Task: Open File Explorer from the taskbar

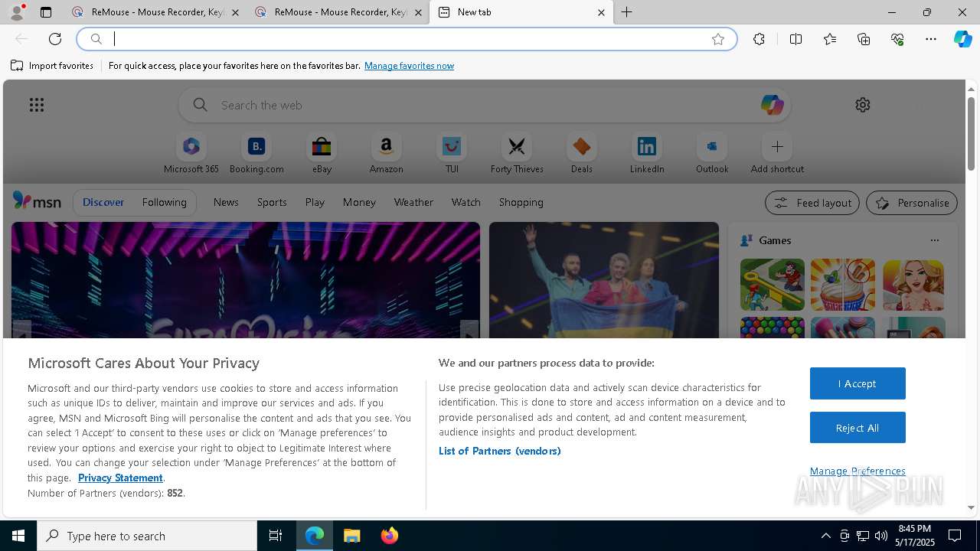Action: (351, 536)
